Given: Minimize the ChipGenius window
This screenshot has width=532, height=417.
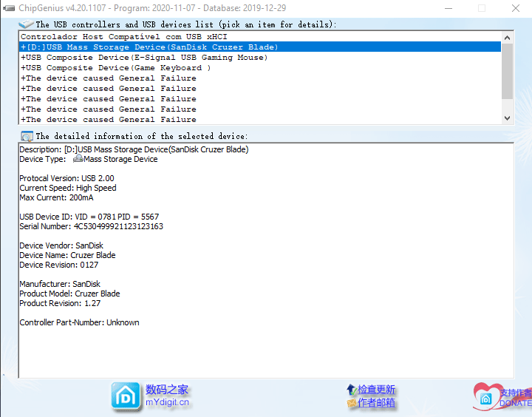Looking at the screenshot, I should pyautogui.click(x=449, y=8).
